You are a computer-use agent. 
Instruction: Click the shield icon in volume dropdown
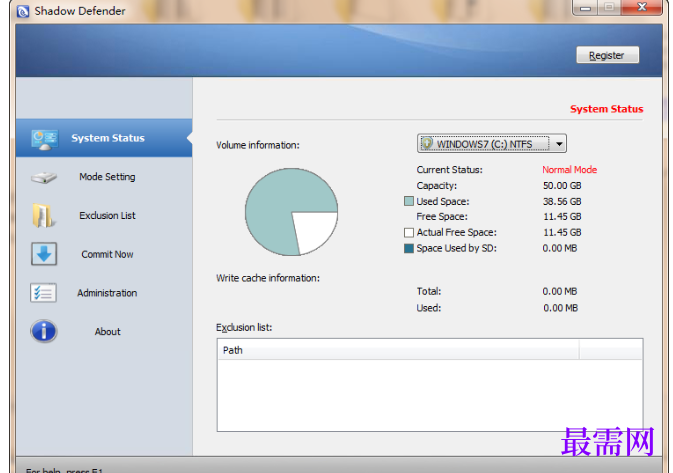pyautogui.click(x=427, y=143)
